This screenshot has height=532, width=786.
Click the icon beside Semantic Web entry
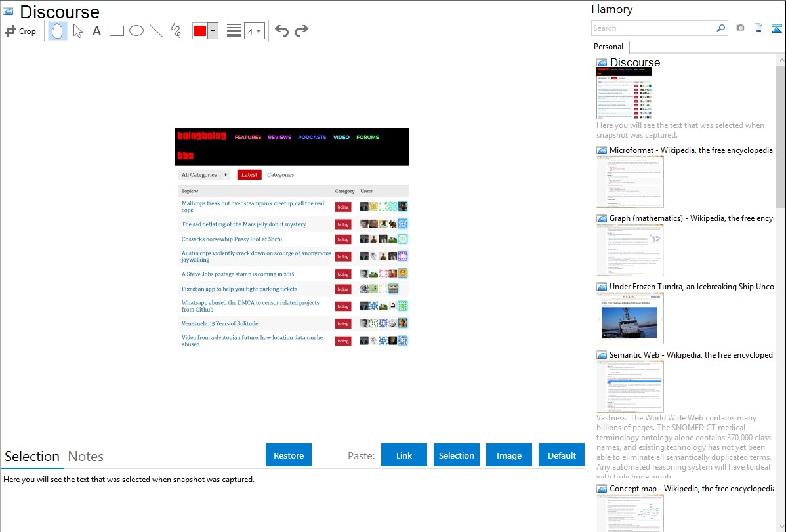click(x=602, y=355)
